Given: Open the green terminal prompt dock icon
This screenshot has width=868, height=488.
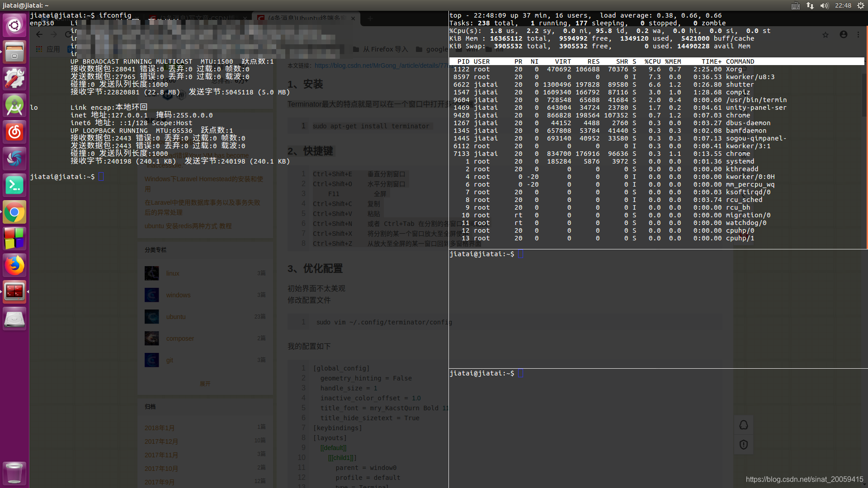Looking at the screenshot, I should coord(14,185).
